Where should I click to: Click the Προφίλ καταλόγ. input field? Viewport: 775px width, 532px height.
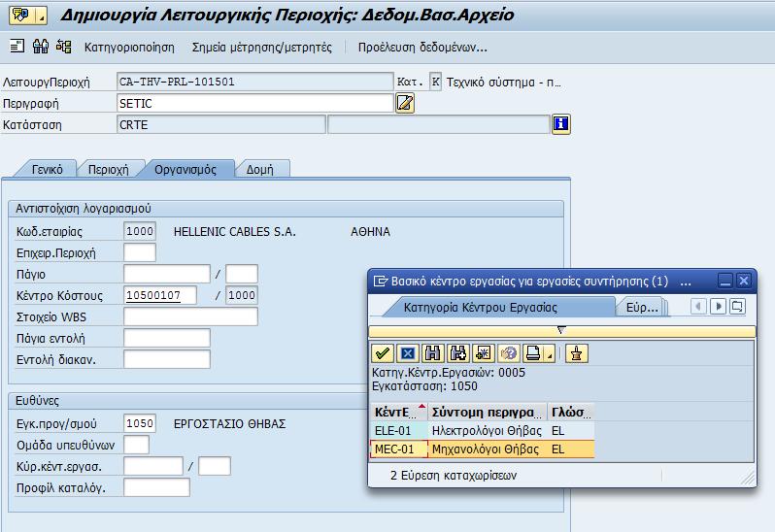point(156,487)
